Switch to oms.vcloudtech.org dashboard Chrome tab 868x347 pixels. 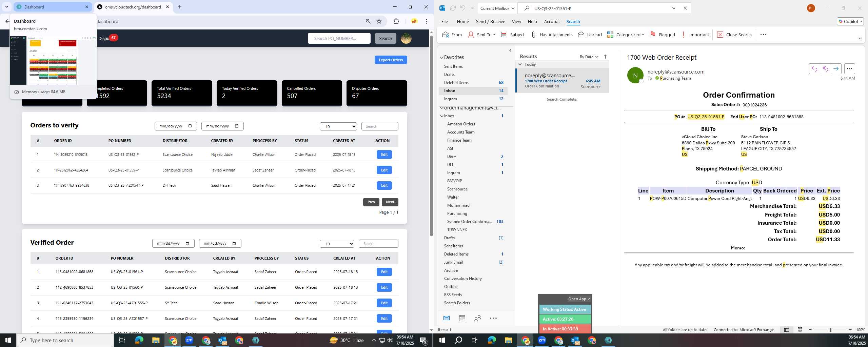132,7
